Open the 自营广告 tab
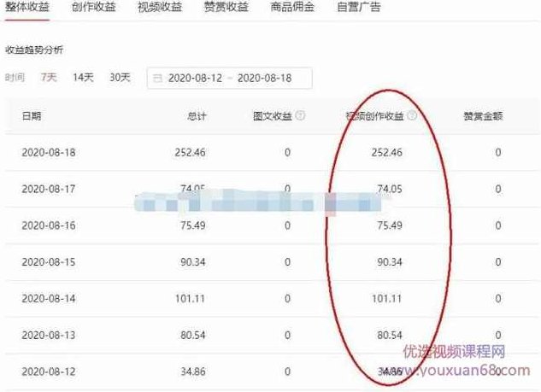The image size is (541, 392). [359, 7]
